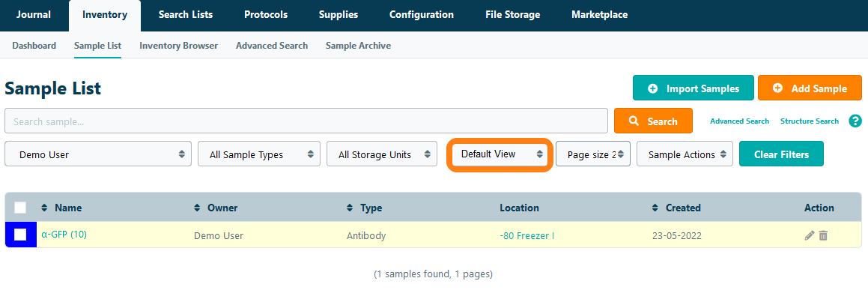Check the box beside α-GFP sample
Image resolution: width=868 pixels, height=290 pixels.
(x=20, y=235)
